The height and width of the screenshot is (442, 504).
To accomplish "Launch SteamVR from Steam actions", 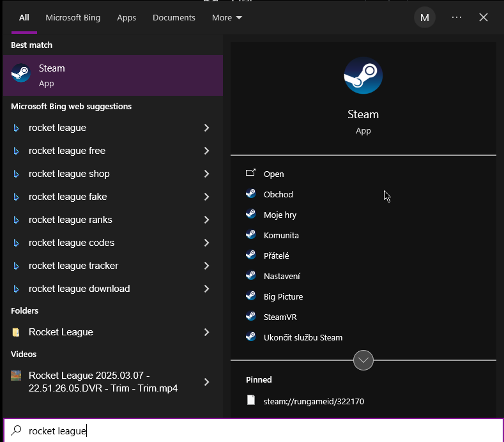I will coord(280,317).
